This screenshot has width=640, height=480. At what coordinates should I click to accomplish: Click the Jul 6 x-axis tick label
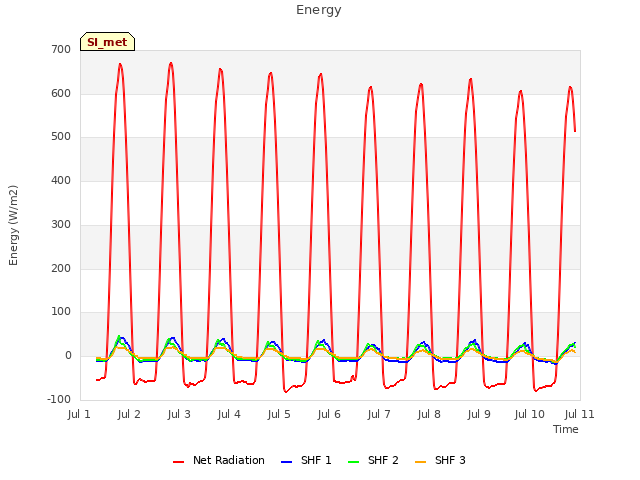pyautogui.click(x=329, y=414)
